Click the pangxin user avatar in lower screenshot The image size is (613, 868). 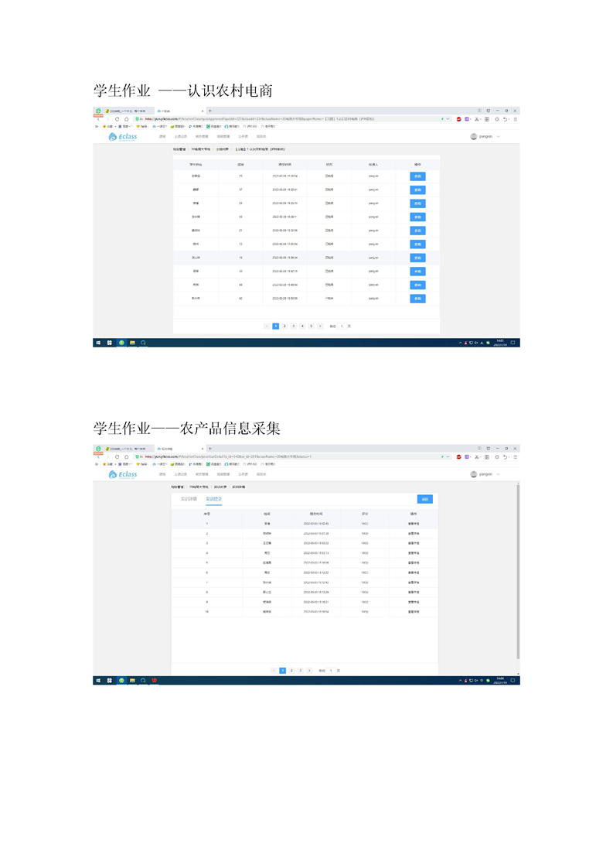(474, 474)
